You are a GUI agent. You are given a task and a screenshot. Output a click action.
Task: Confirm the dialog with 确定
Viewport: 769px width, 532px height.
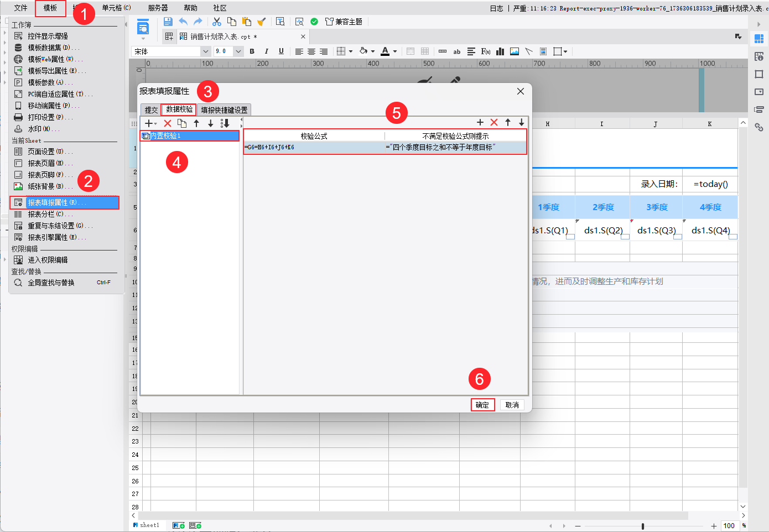coord(482,405)
